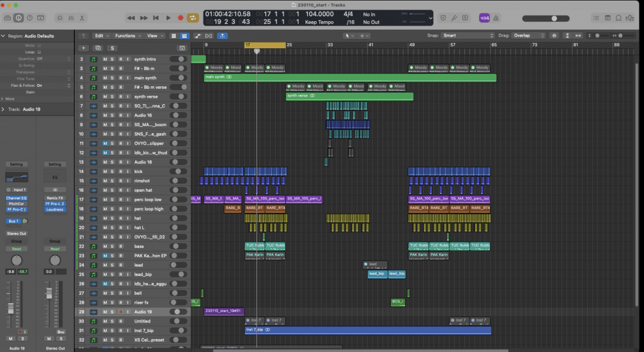644x352 pixels.
Task: Click the Replace mode icon
Action: coord(443,18)
